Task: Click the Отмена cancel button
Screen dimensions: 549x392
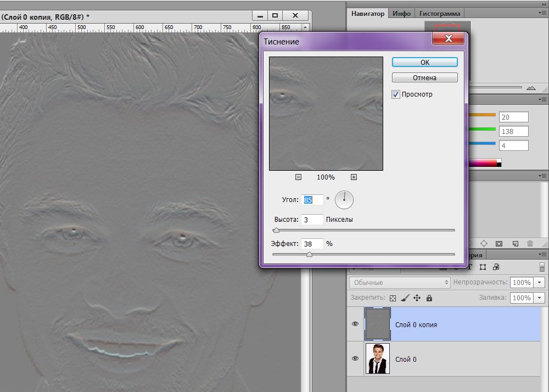Action: coord(424,78)
